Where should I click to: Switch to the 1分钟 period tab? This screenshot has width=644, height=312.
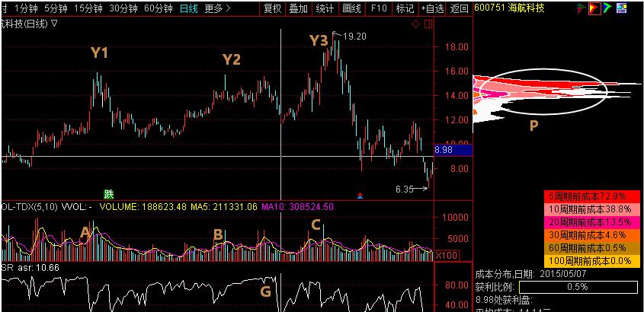point(26,8)
